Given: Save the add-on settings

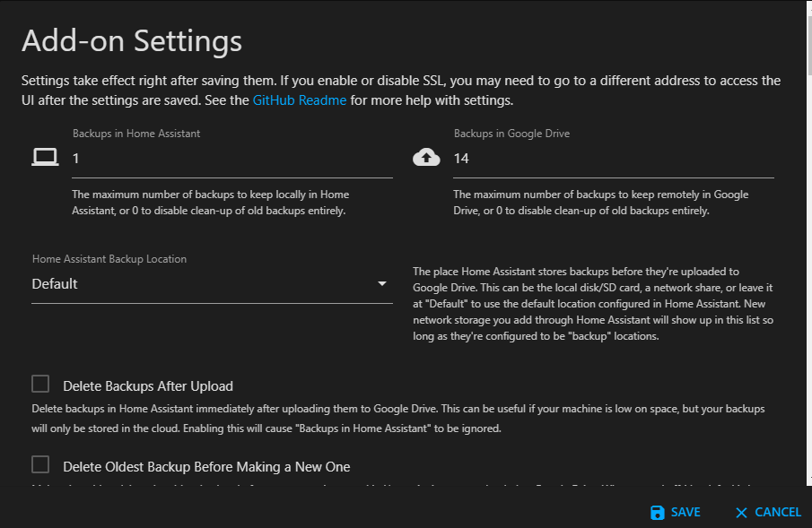Looking at the screenshot, I should coord(676,513).
